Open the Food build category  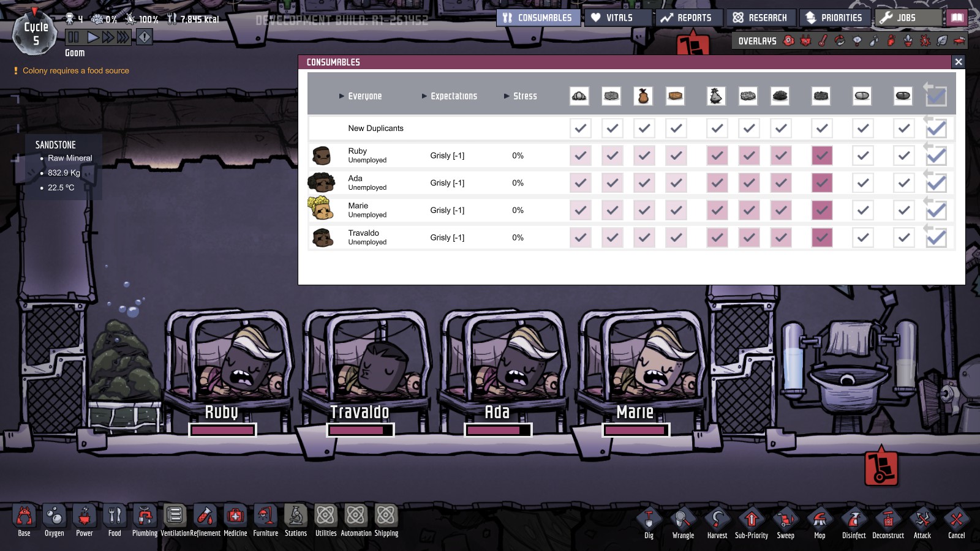pyautogui.click(x=115, y=521)
